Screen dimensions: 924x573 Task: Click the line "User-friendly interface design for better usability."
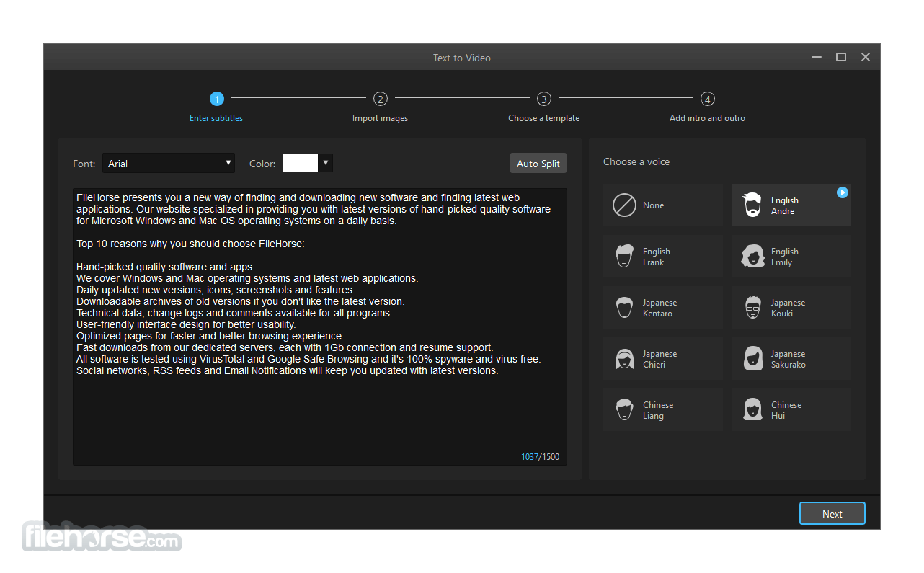pyautogui.click(x=186, y=325)
